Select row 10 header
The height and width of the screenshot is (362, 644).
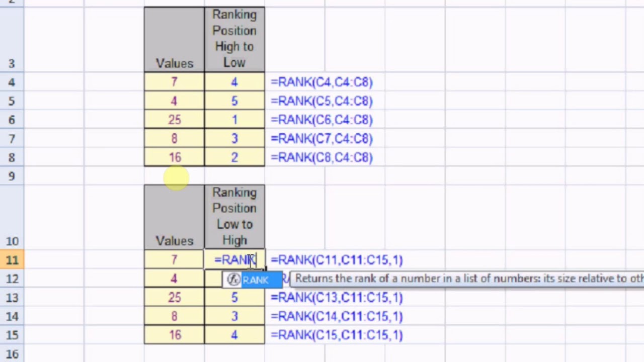pyautogui.click(x=12, y=217)
